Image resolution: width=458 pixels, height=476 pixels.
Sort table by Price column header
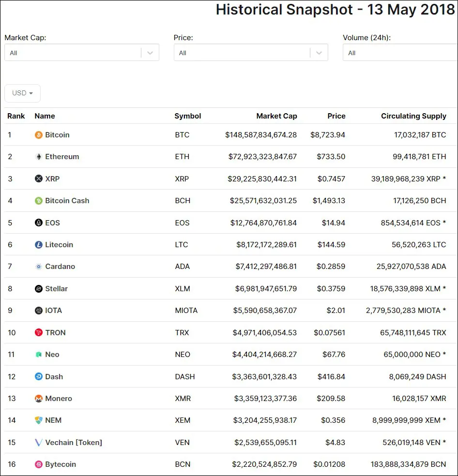tap(336, 116)
